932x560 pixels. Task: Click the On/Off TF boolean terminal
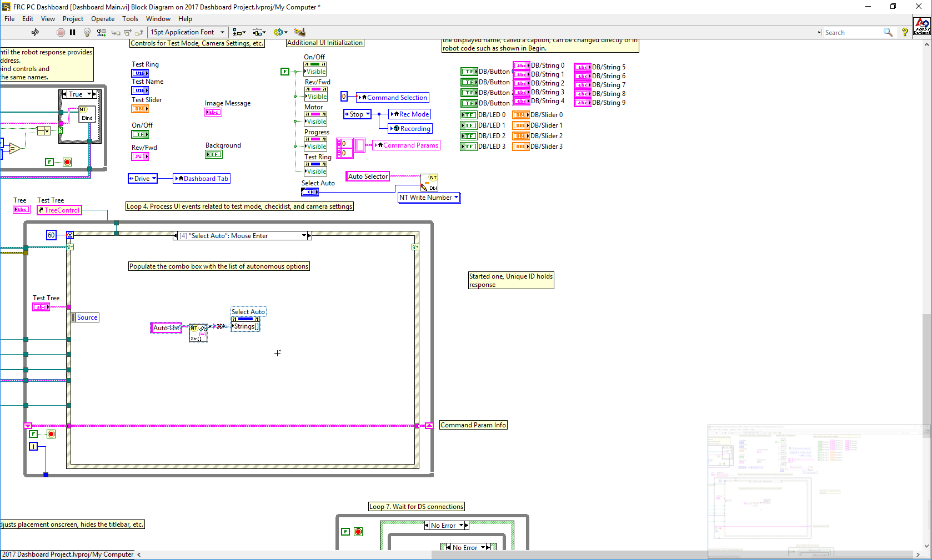(140, 134)
